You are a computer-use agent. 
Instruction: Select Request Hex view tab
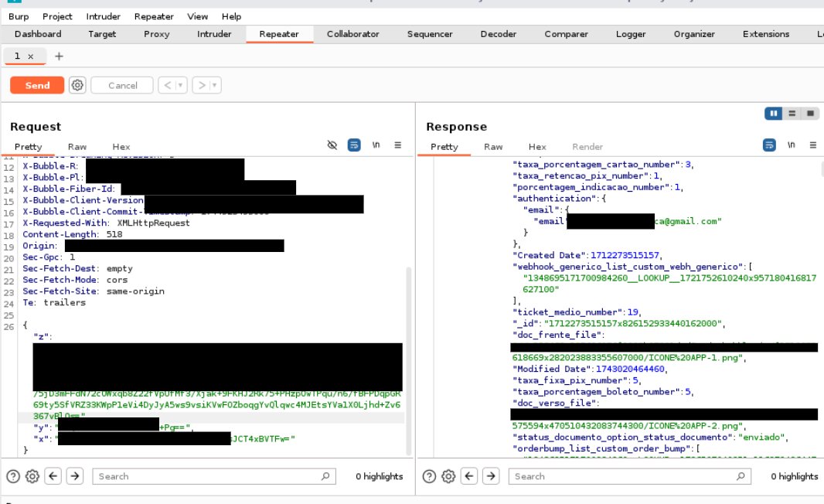click(121, 147)
